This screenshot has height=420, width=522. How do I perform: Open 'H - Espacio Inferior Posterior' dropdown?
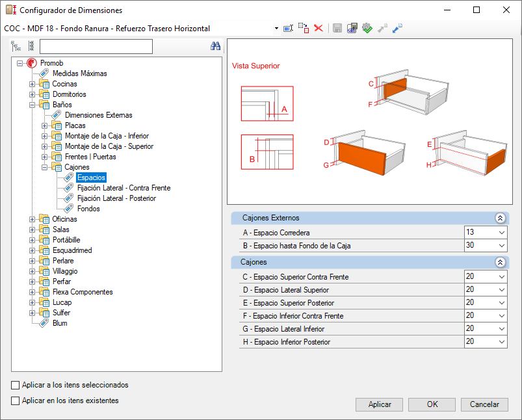[x=502, y=342]
